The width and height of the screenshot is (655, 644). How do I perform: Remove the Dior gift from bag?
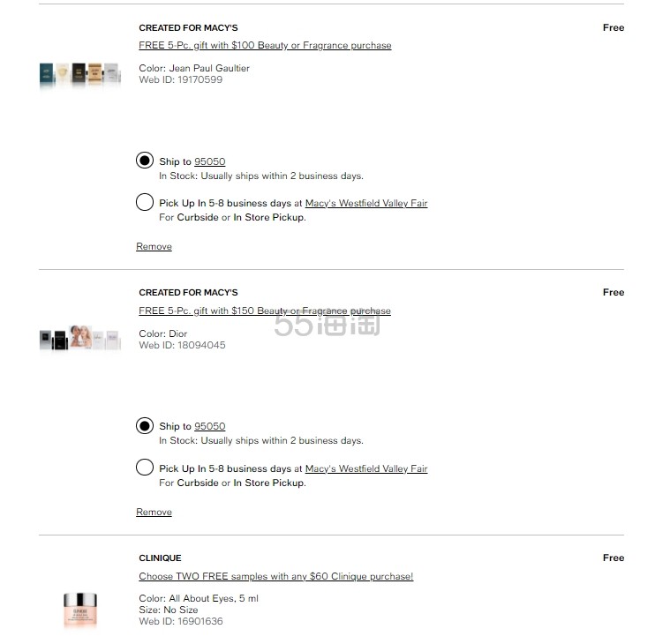[x=154, y=512]
